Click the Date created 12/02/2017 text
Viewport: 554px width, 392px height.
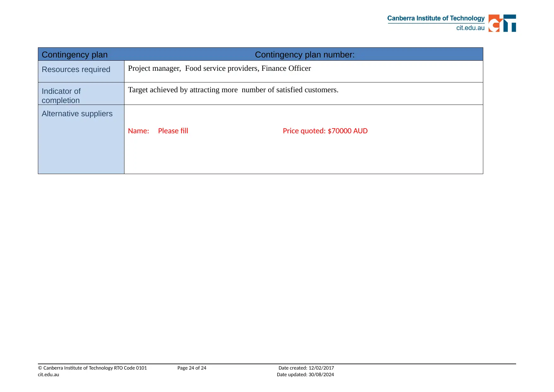306,368
